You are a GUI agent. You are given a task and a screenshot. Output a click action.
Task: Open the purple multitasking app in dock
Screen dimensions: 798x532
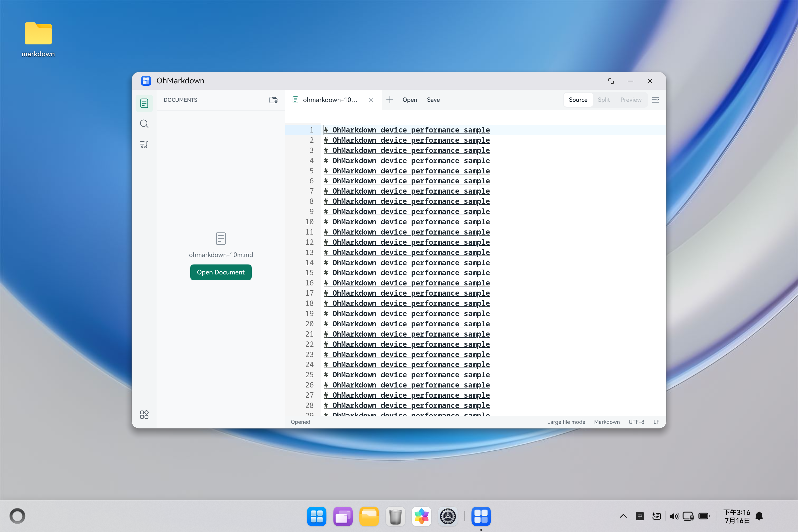pyautogui.click(x=343, y=516)
